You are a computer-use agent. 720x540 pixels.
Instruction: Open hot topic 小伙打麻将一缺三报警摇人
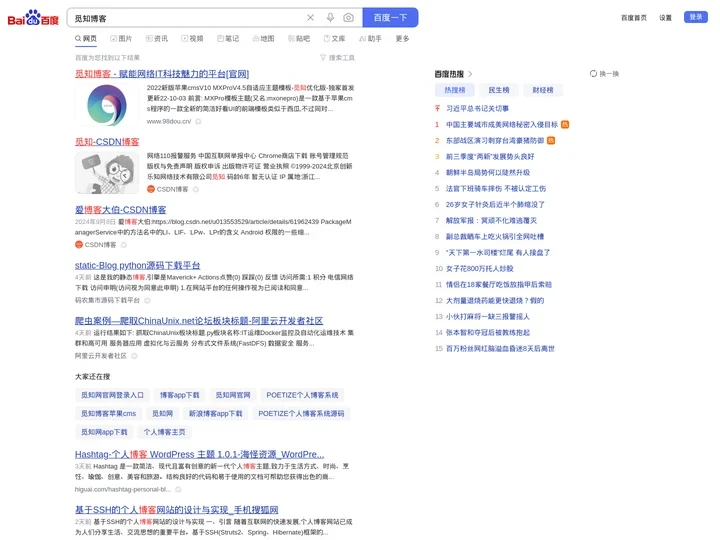(488, 317)
